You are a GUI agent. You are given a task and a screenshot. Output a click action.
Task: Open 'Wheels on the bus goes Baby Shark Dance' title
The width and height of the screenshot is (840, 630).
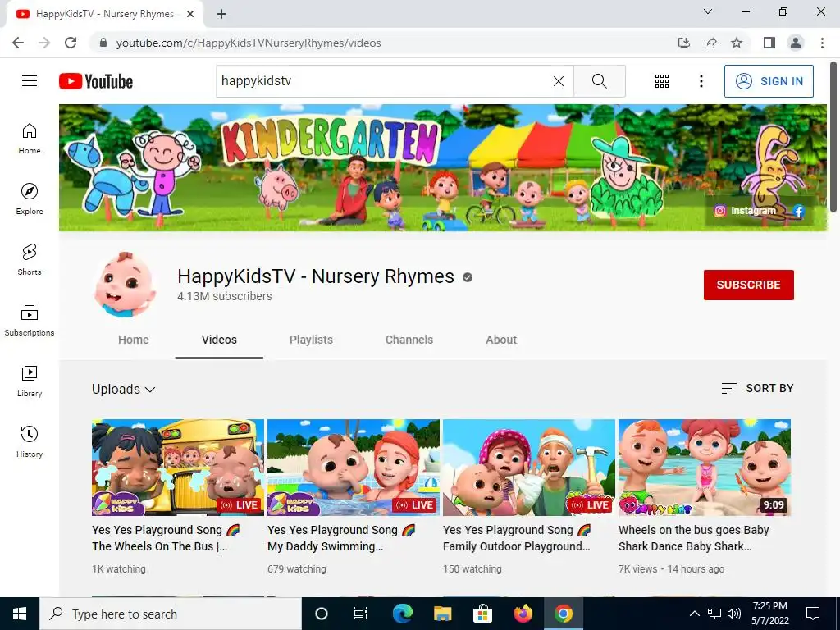tap(694, 538)
